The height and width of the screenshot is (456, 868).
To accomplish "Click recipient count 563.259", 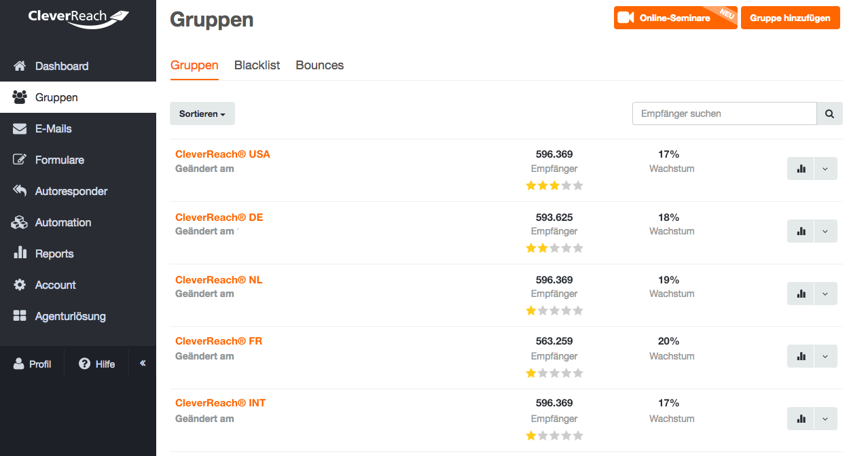I will click(554, 341).
